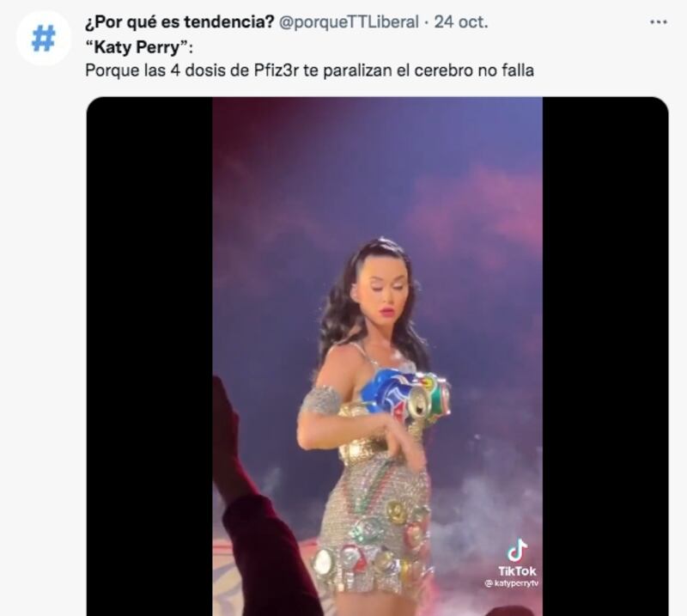Click the soda cans on the dress top

coord(405,395)
